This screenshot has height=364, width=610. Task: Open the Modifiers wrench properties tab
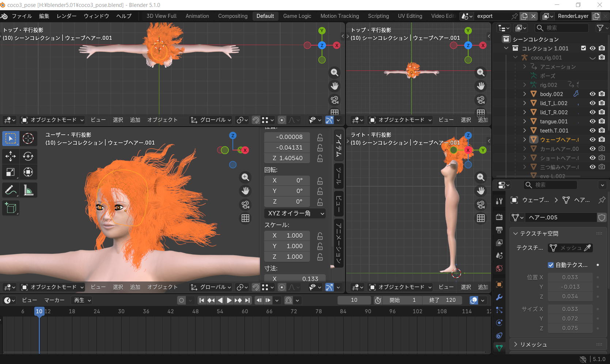click(499, 297)
